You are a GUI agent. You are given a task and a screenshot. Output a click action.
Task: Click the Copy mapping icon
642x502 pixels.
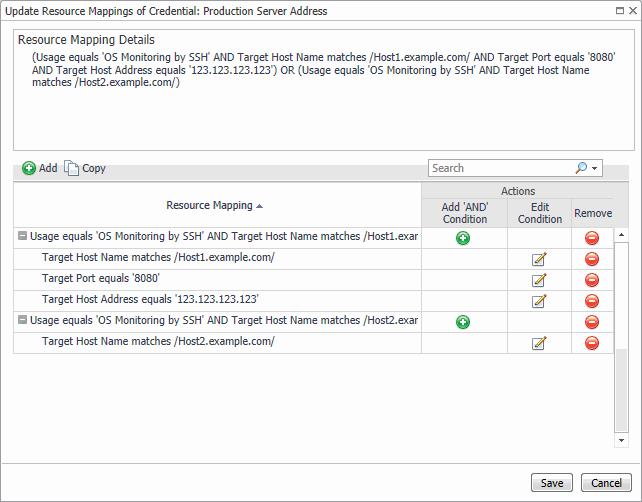click(72, 168)
